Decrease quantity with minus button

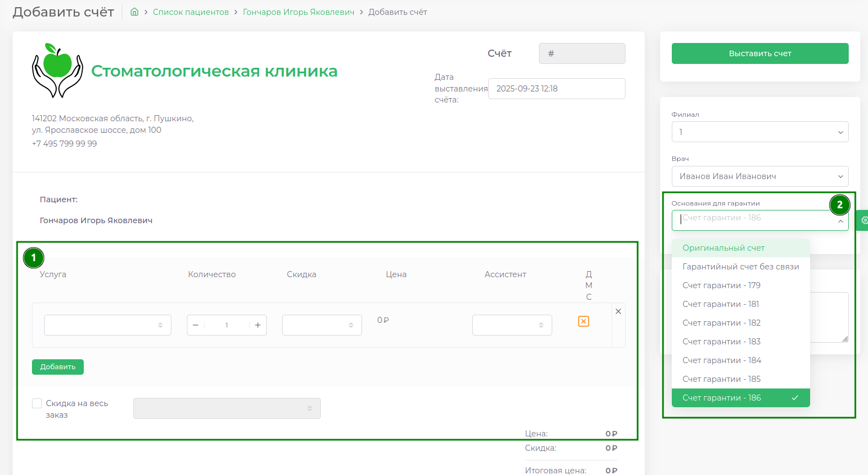pyautogui.click(x=196, y=325)
